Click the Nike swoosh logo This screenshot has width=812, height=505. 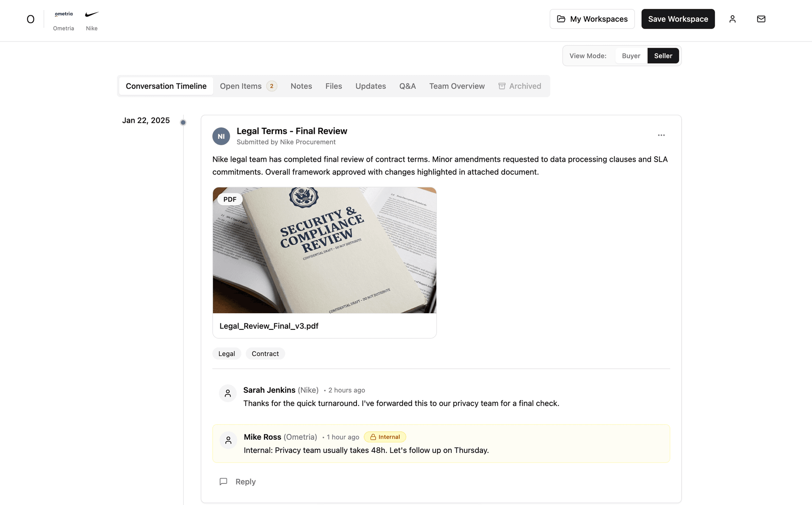pyautogui.click(x=91, y=14)
